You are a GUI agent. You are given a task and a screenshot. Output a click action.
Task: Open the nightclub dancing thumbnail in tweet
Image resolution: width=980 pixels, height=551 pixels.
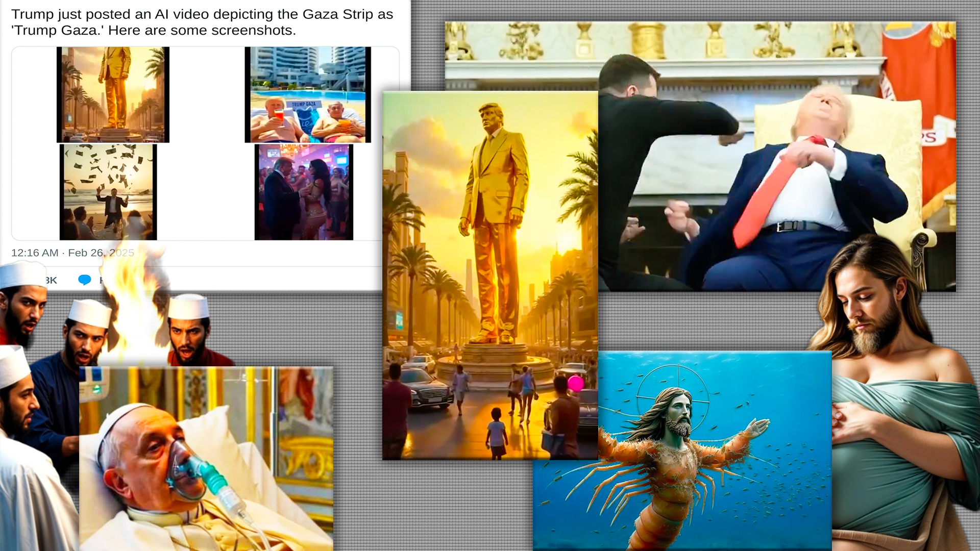pos(304,192)
